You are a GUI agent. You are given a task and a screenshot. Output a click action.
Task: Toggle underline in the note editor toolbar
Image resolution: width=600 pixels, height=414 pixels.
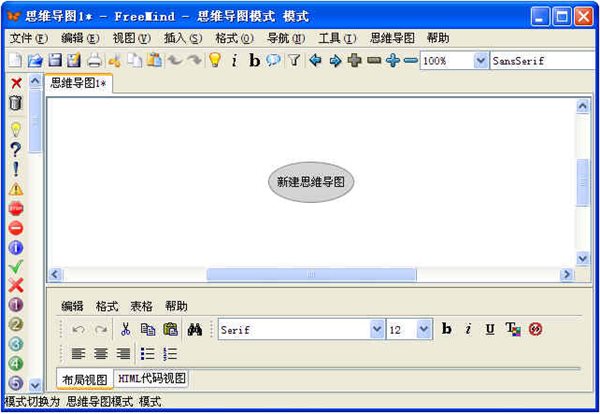pyautogui.click(x=490, y=329)
